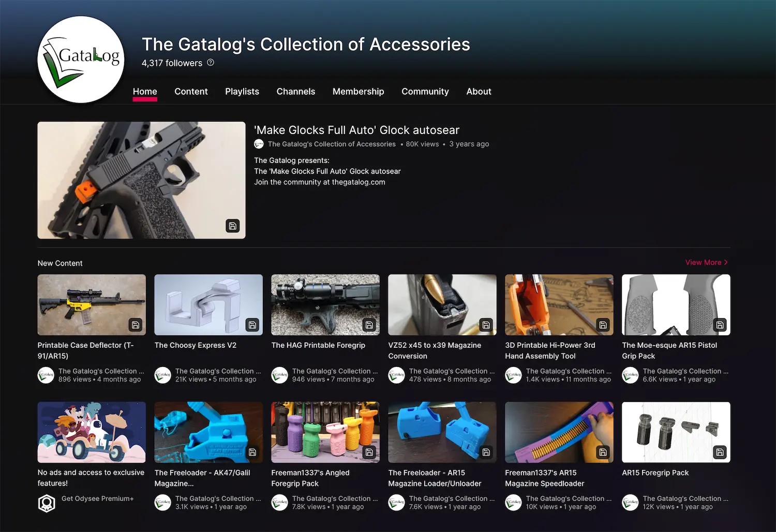The width and height of the screenshot is (776, 532).
Task: Select the About tab
Action: 479,92
